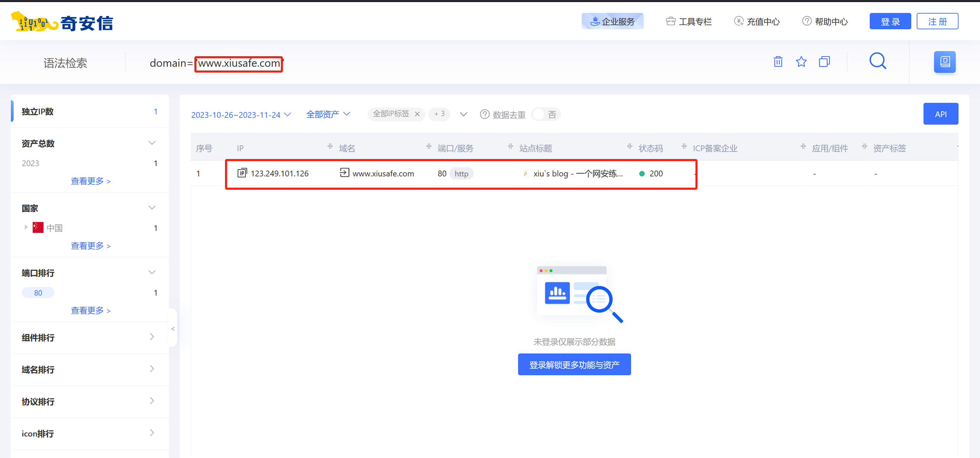The width and height of the screenshot is (980, 458).
Task: Open the blue syntax manual book icon
Action: point(944,62)
